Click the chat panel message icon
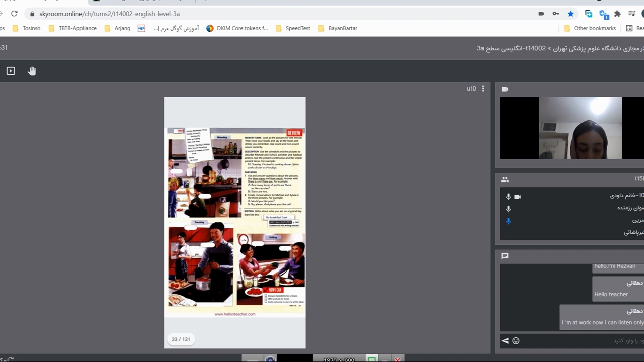Viewport: 644px width, 362px height. tap(505, 256)
